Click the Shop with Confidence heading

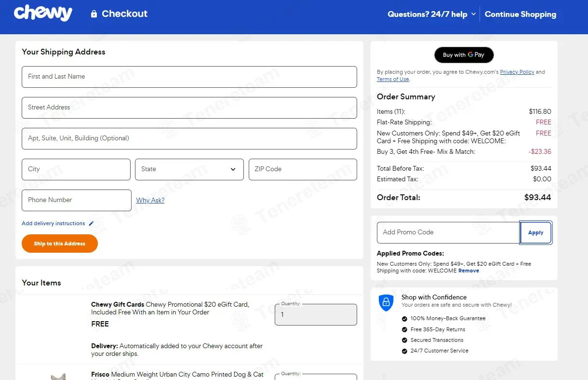point(434,297)
